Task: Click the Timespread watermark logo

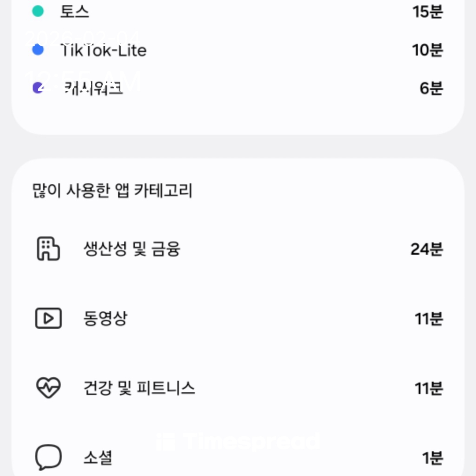Action: 238,441
